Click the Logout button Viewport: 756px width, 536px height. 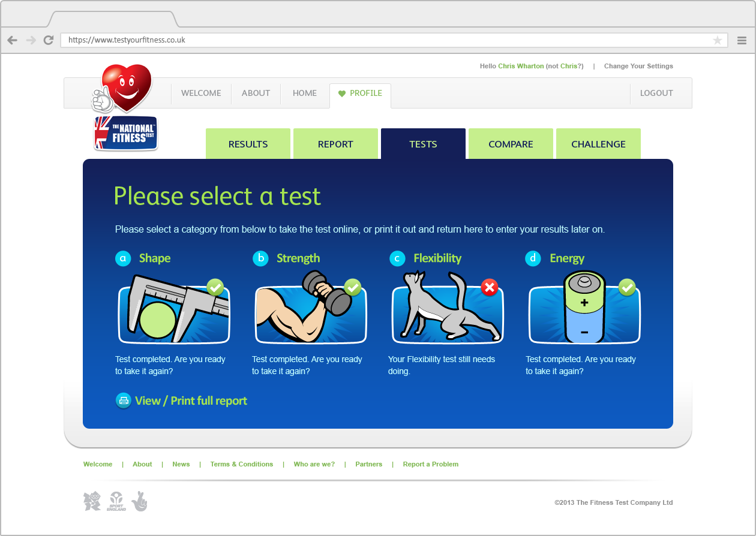[x=656, y=93]
